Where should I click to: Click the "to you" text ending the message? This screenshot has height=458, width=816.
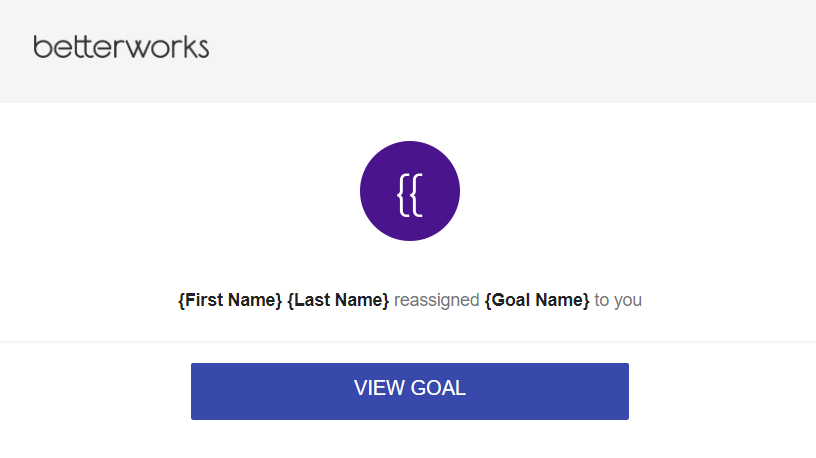[618, 300]
